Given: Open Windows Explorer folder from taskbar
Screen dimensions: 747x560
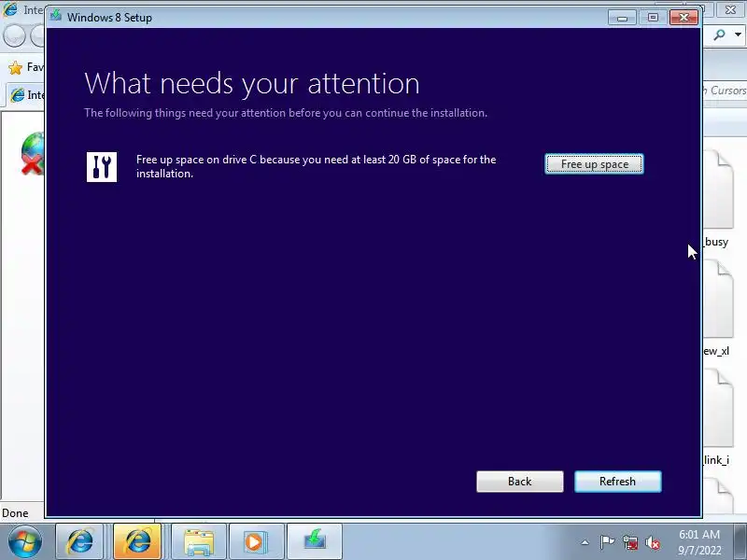Looking at the screenshot, I should coord(199,541).
